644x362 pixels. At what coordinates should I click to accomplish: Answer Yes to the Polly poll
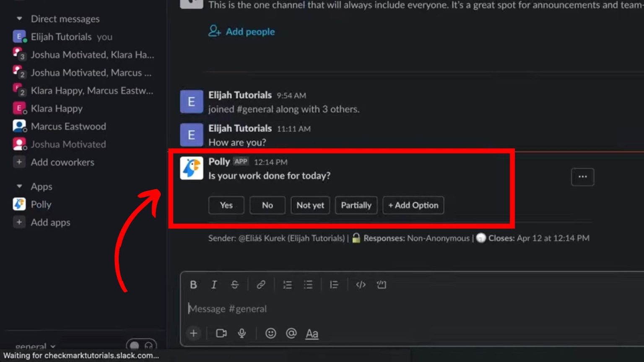tap(226, 205)
